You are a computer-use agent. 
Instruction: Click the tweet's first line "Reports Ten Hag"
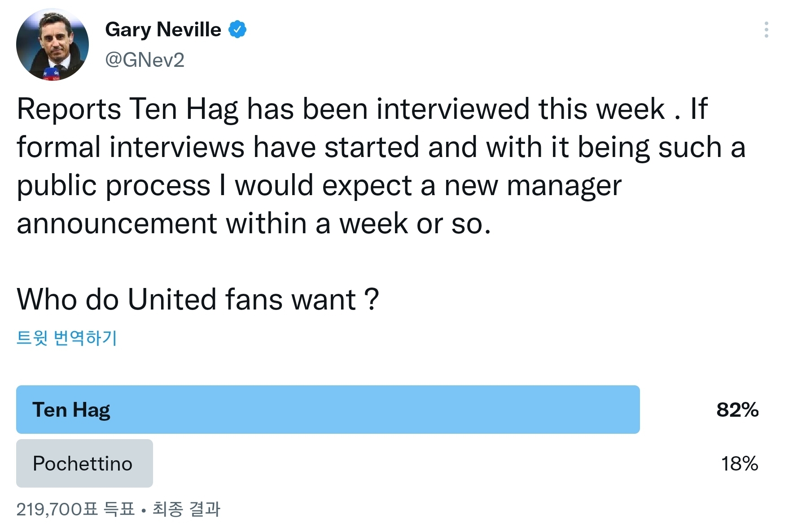click(x=127, y=109)
